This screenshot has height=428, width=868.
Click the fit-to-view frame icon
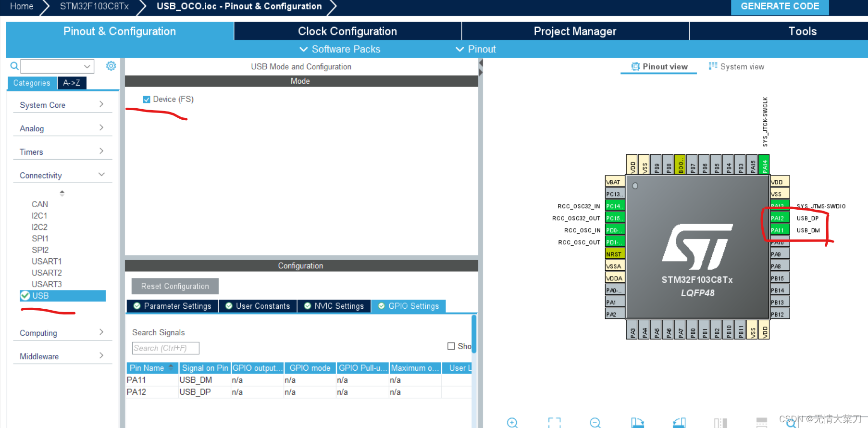click(554, 422)
